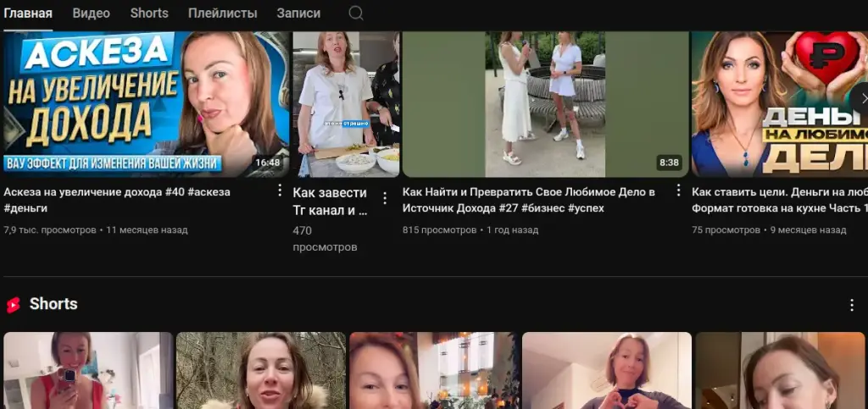Image resolution: width=868 pixels, height=409 pixels.
Task: Click the next arrow on video carousel
Action: [x=862, y=99]
